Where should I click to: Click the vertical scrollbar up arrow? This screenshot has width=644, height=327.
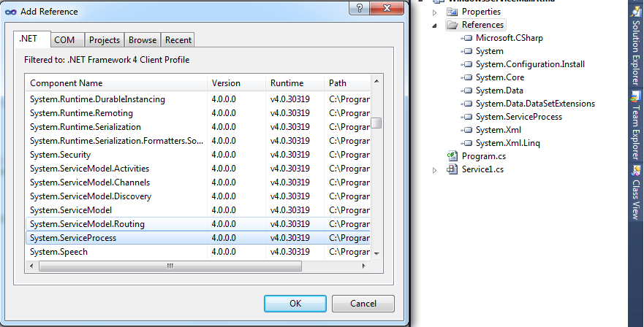(376, 81)
